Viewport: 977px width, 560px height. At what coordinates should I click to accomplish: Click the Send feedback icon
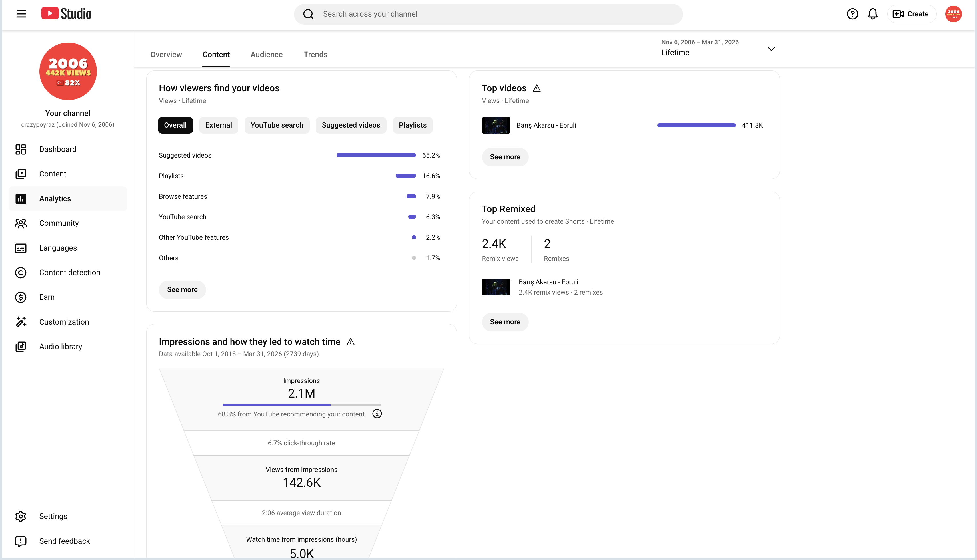click(21, 541)
